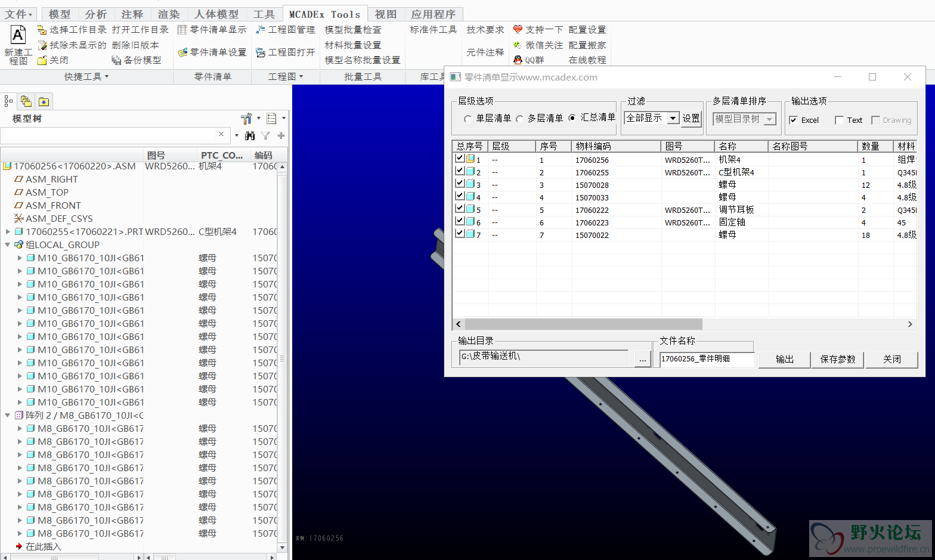Click the assembly icon in row 1
Screen dimensions: 935x560
(470, 159)
